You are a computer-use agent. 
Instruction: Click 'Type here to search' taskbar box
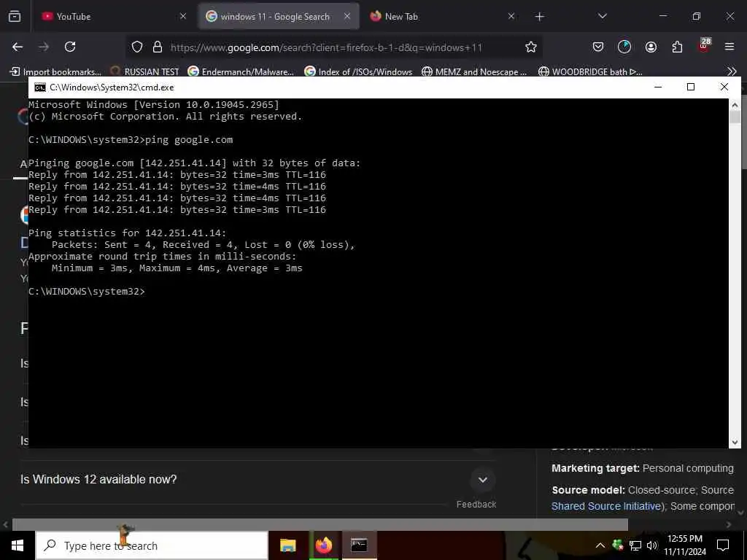coord(152,545)
